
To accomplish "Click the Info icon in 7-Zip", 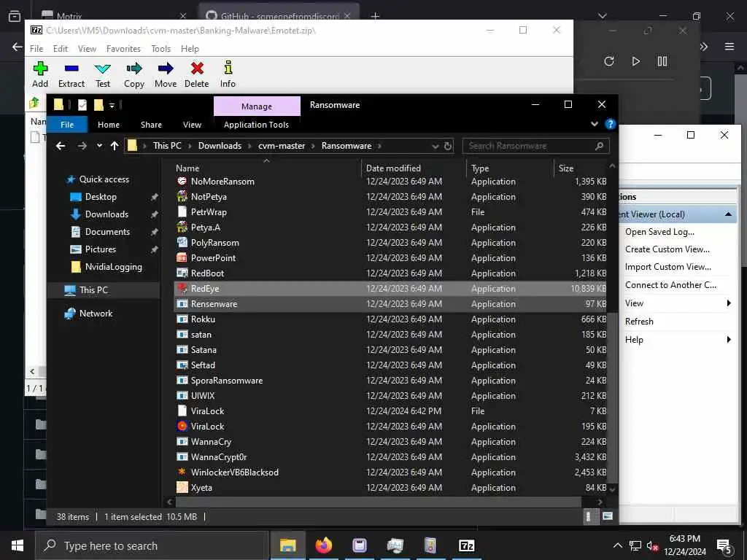I will 228,68.
